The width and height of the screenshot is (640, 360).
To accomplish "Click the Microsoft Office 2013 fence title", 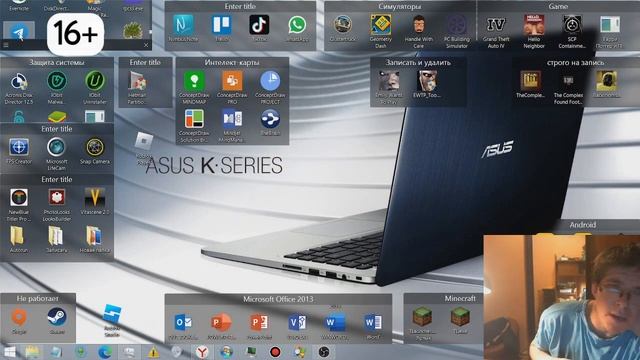I will point(278,299).
